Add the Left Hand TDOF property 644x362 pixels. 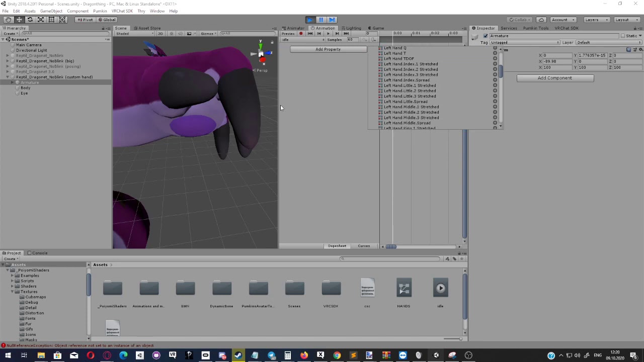coord(495,59)
